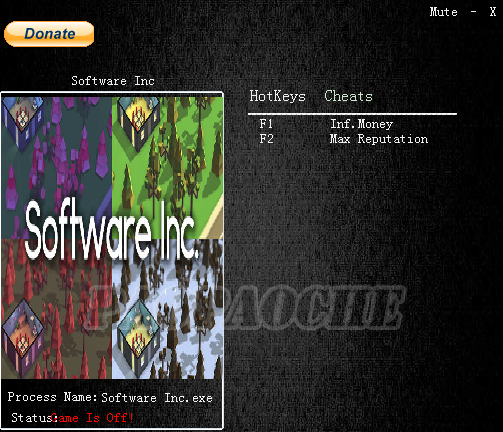Image resolution: width=503 pixels, height=432 pixels.
Task: Click the Inf.Money cheat label
Action: click(362, 124)
